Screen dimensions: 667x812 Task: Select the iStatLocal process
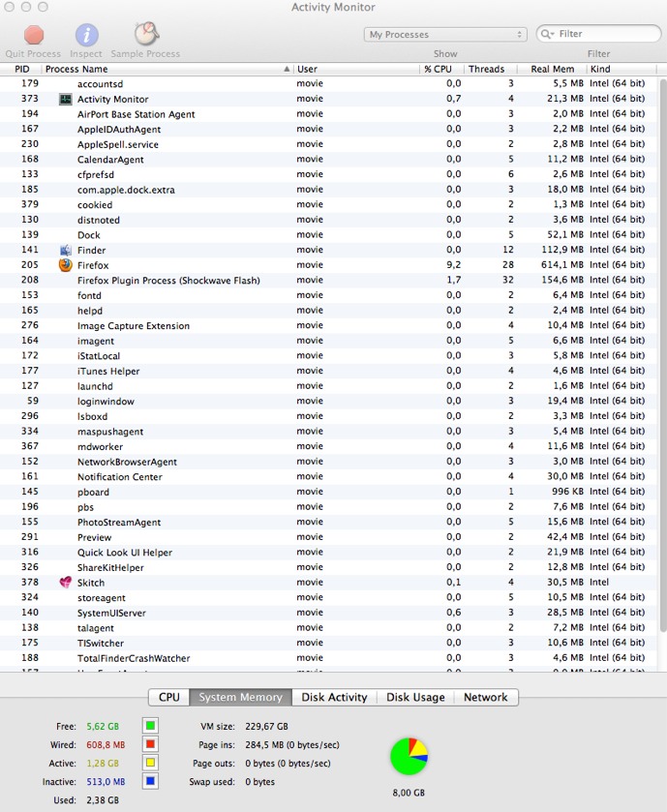click(329, 356)
